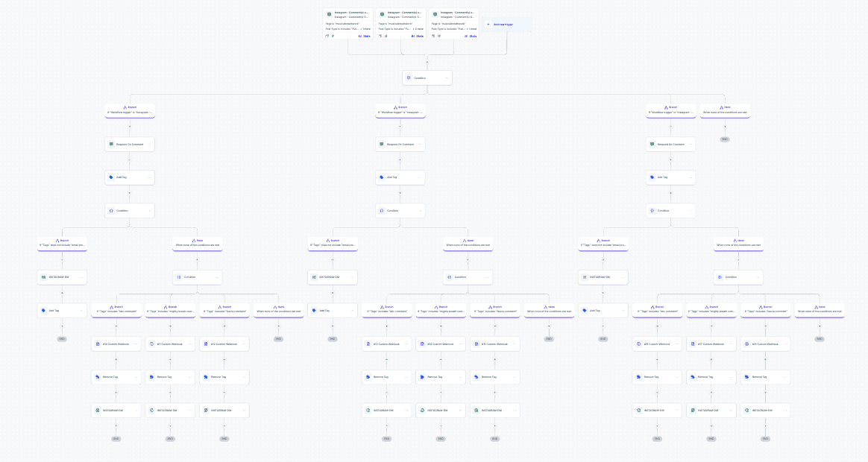Click the '#17 Custom Webhook' label
The height and width of the screenshot is (462, 868).
(x=711, y=344)
